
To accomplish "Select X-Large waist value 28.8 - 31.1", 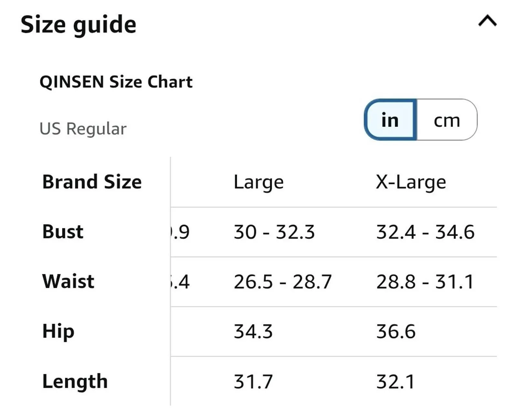I will point(425,282).
